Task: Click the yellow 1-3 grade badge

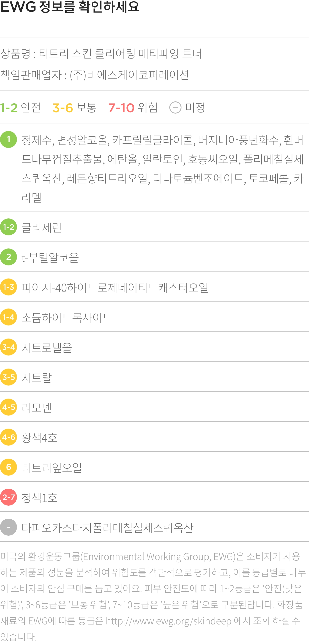Action: coord(8,287)
